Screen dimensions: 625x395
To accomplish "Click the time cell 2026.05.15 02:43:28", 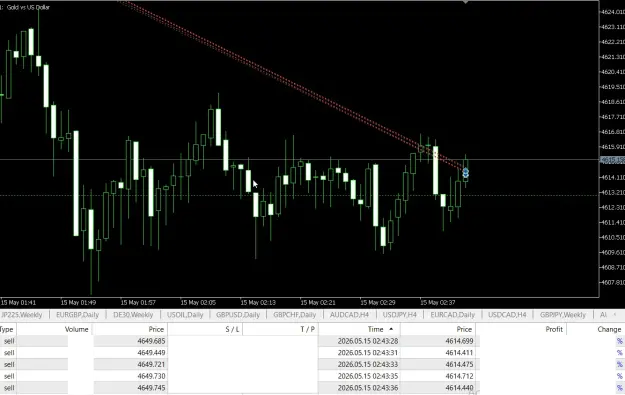I will tap(368, 341).
